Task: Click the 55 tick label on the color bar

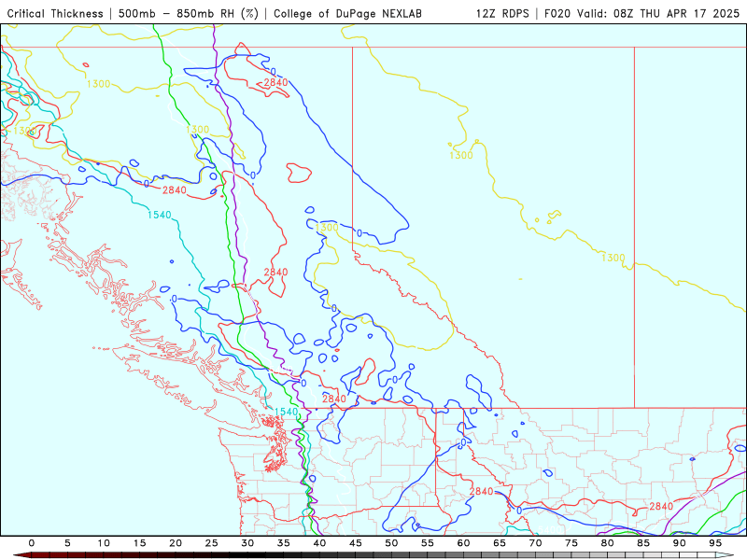Action: click(x=428, y=543)
